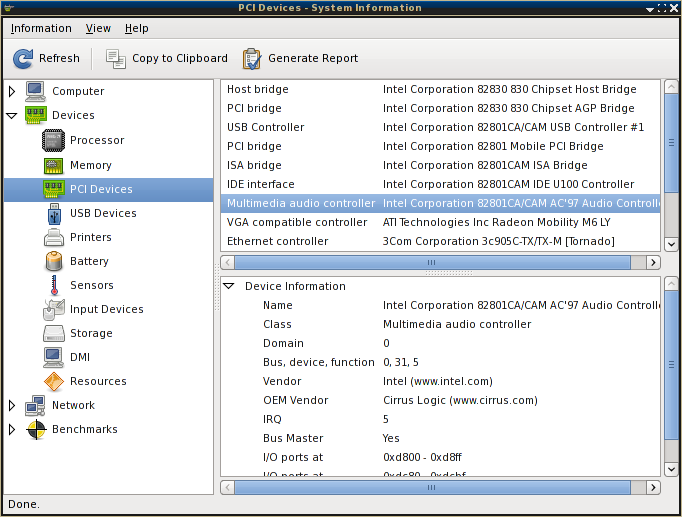Click the Generate Report label
This screenshot has height=517, width=682.
313,58
